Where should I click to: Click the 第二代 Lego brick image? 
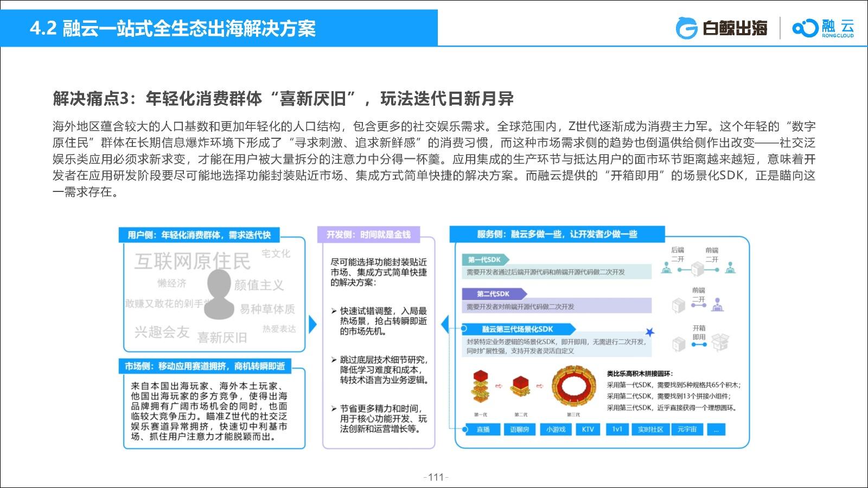point(521,387)
